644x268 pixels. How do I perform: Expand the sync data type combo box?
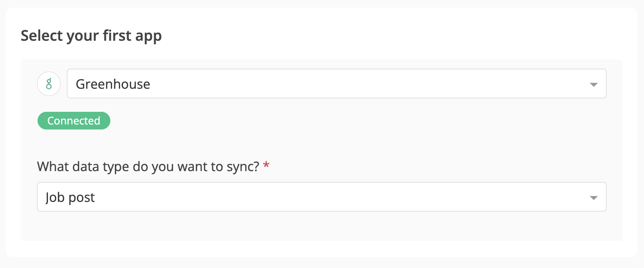point(322,197)
